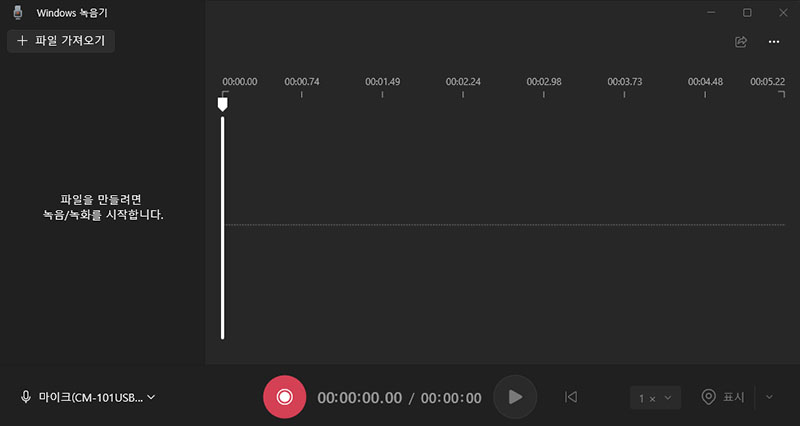Open the three-dot more options menu

pyautogui.click(x=774, y=42)
